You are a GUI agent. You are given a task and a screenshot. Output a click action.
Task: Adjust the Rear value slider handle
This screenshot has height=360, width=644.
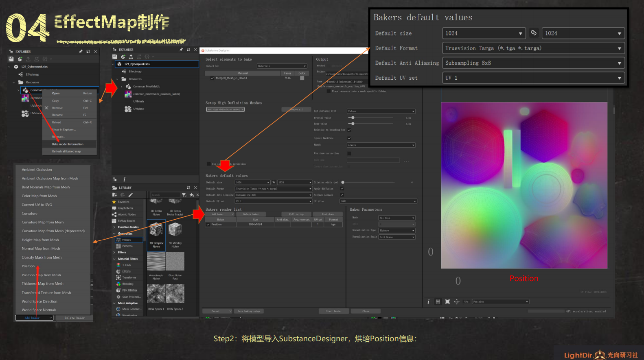pos(353,124)
